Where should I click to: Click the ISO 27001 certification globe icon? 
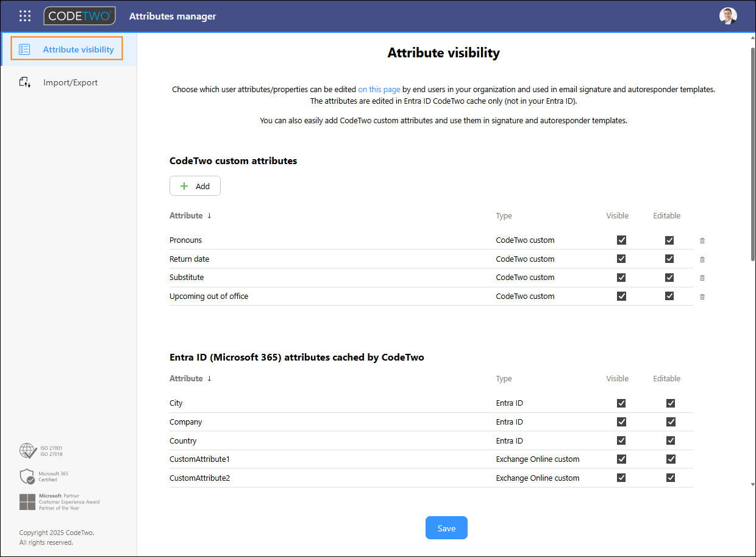click(x=28, y=451)
